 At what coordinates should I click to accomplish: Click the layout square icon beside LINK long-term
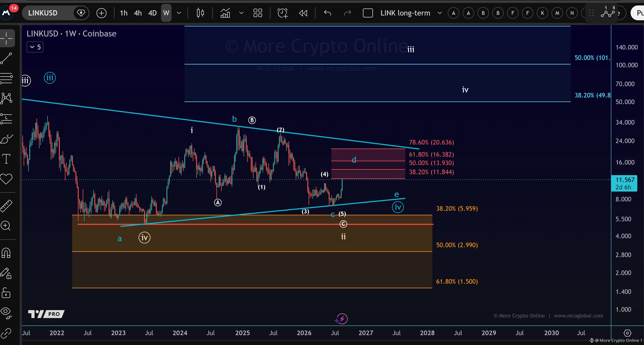coord(368,13)
